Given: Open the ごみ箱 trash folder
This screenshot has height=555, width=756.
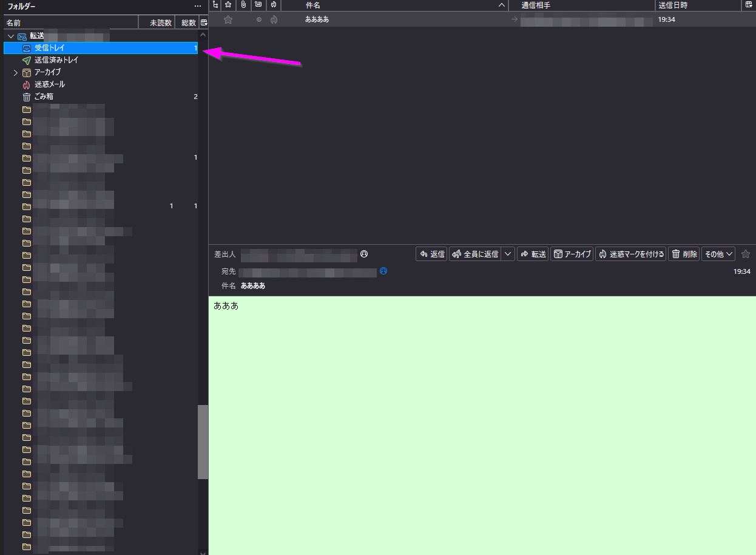Looking at the screenshot, I should 43,97.
